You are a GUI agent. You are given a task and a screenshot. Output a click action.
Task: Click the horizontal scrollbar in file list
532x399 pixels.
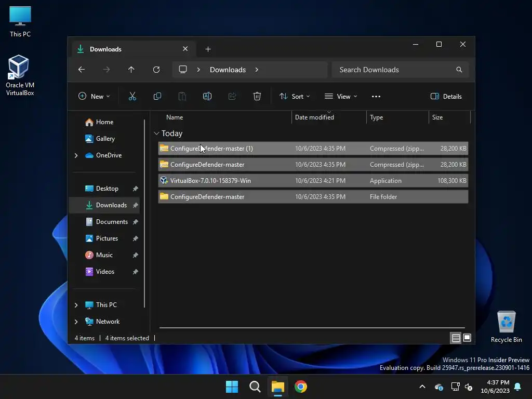pos(312,328)
